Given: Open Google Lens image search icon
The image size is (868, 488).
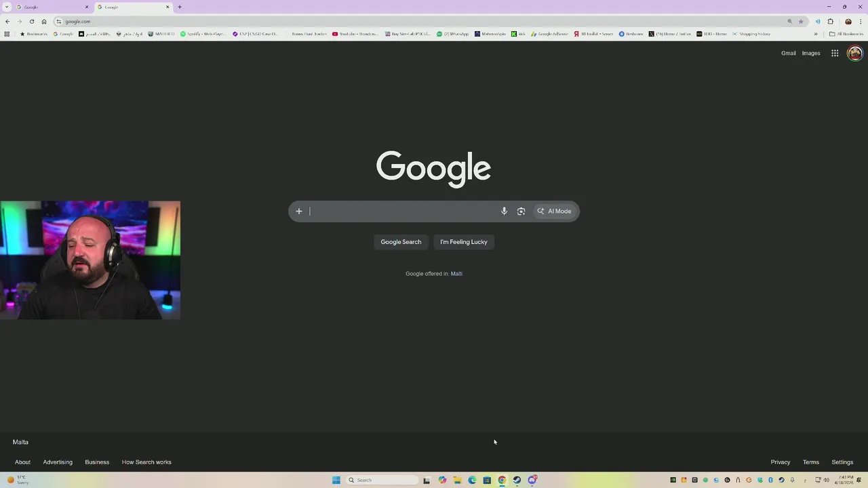Looking at the screenshot, I should pyautogui.click(x=521, y=211).
